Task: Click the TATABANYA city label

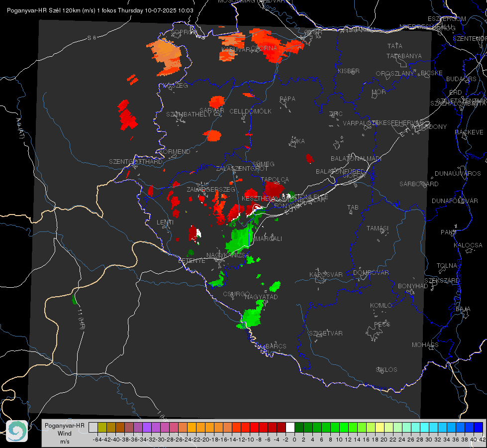Action: click(404, 56)
